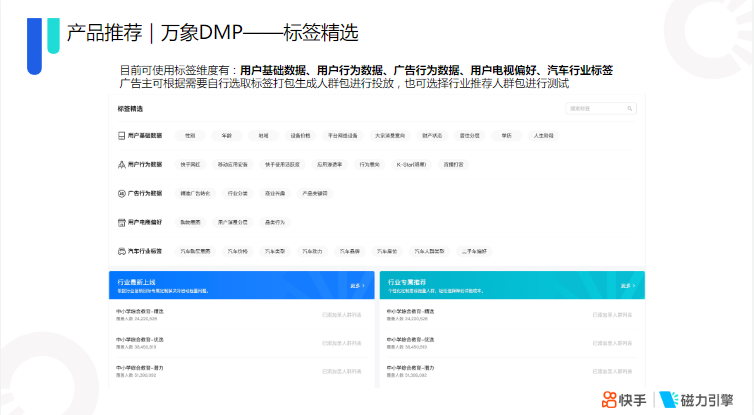Open 中小学综合教育-精选 in 行业最新上线
Image resolution: width=754 pixels, height=415 pixels.
coord(140,312)
